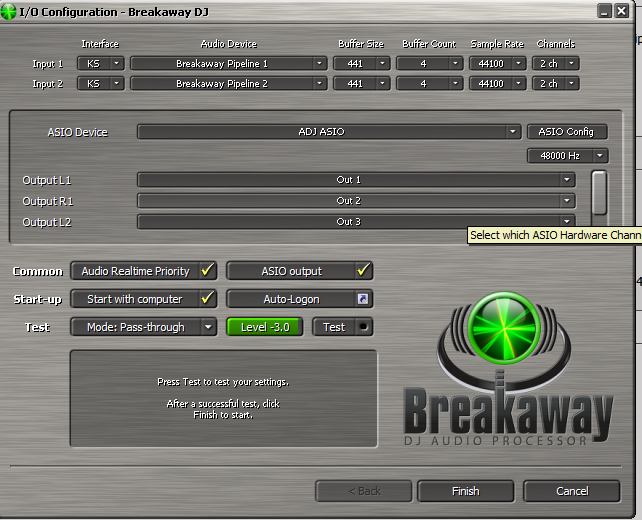Open Input 2 Interface dropdown
642x520 pixels.
[x=101, y=84]
